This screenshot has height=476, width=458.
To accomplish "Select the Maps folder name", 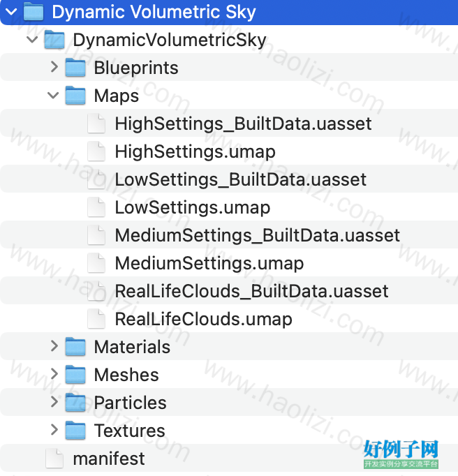I will click(x=117, y=96).
